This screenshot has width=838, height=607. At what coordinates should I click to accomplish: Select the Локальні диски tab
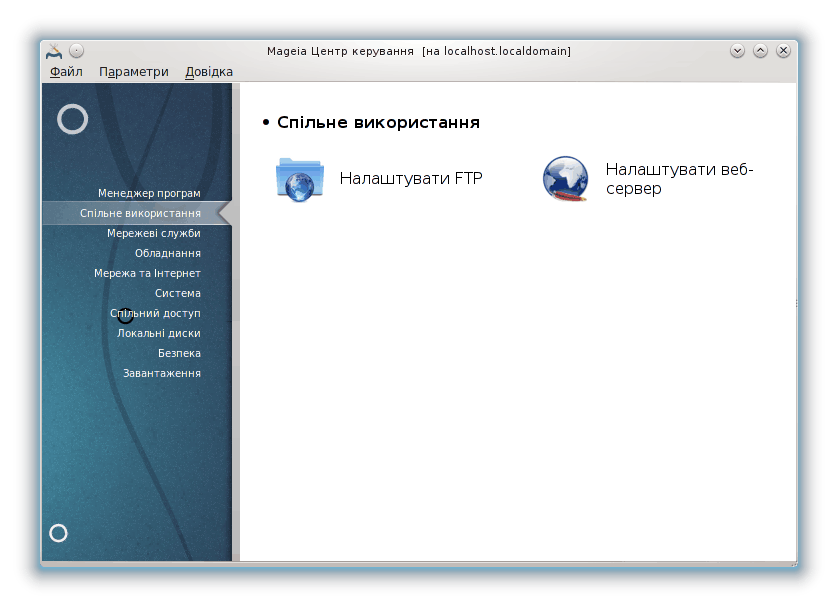tap(159, 333)
